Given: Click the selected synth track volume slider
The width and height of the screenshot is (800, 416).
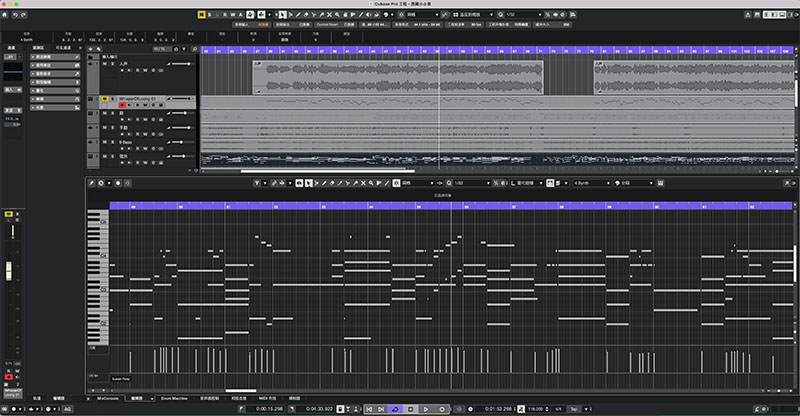Looking at the screenshot, I should (x=182, y=99).
